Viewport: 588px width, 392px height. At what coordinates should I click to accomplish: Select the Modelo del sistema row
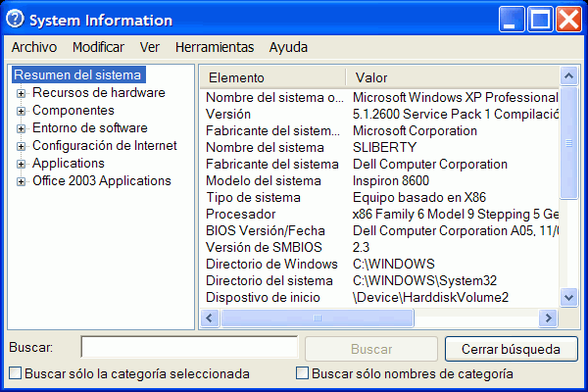(379, 180)
